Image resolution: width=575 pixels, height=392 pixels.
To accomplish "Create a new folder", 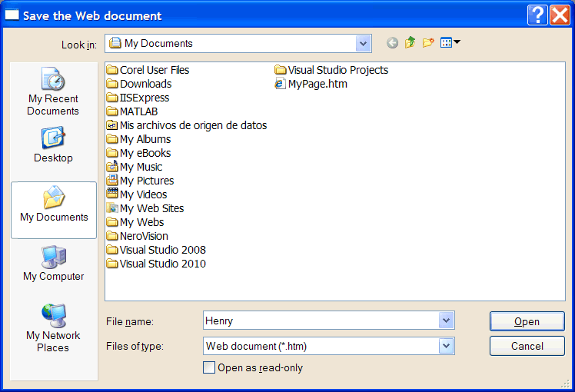I will pos(428,43).
